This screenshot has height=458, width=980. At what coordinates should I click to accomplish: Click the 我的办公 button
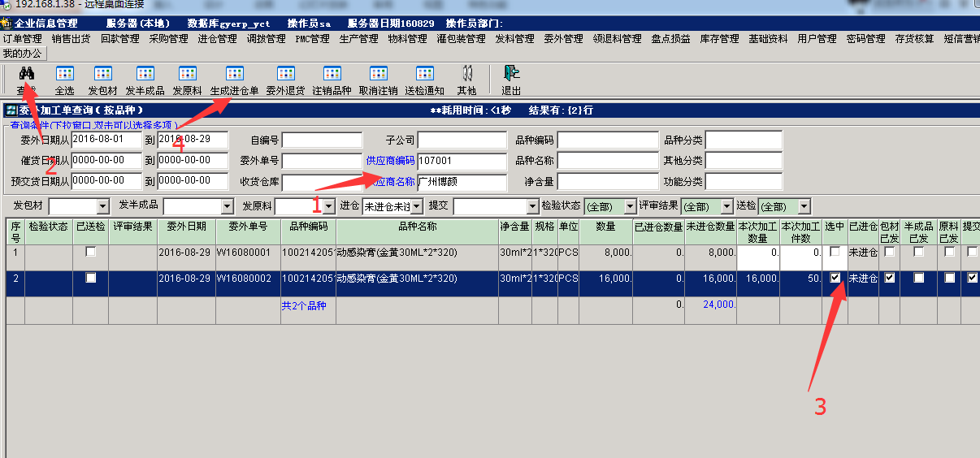(24, 54)
